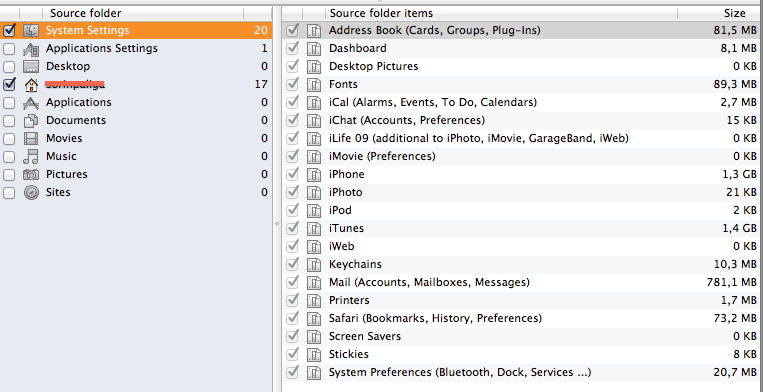Select the Pictures source folder label
This screenshot has width=763, height=392.
pos(67,174)
